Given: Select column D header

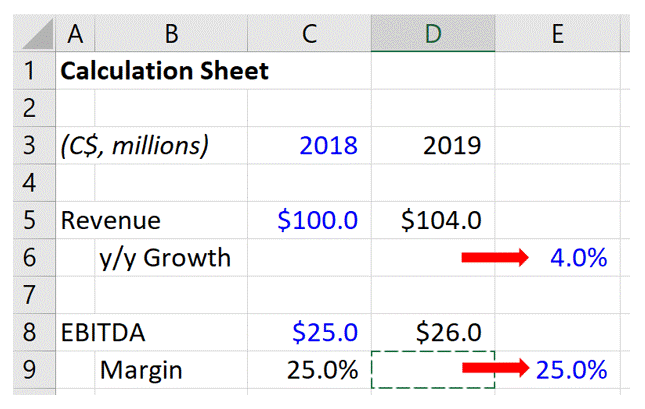Looking at the screenshot, I should (x=432, y=34).
